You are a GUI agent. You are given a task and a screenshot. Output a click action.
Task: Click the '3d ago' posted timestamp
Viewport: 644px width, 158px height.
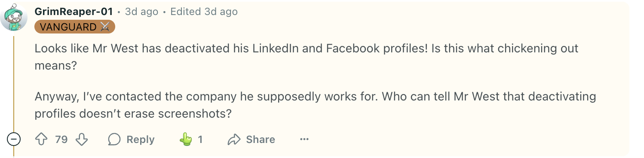[141, 12]
